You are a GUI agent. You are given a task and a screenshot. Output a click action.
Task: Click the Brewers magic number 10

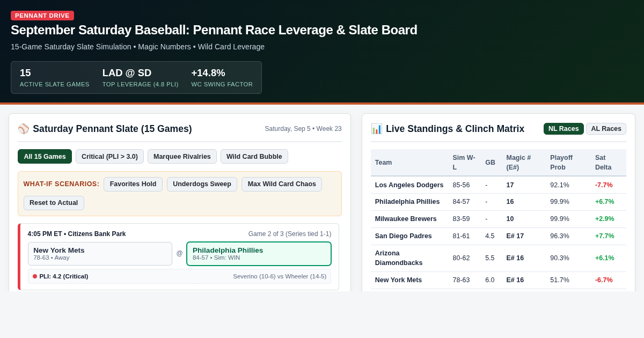[x=510, y=219]
